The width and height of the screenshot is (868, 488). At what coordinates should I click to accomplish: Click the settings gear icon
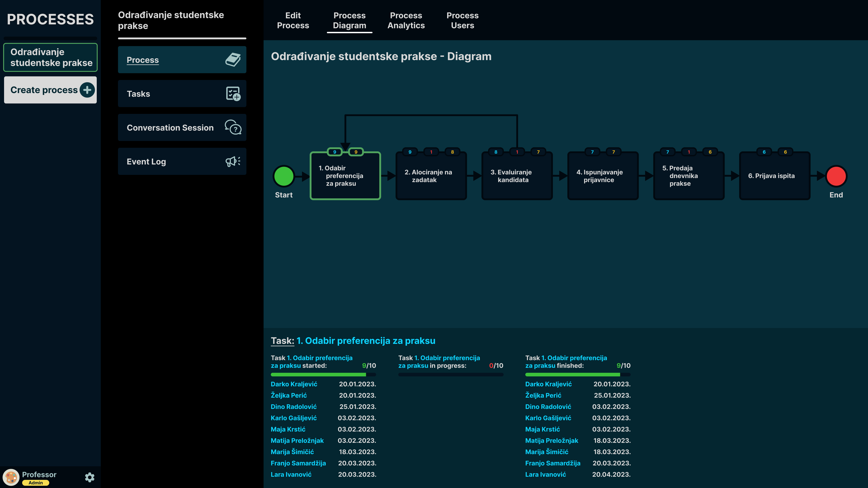pyautogui.click(x=90, y=477)
